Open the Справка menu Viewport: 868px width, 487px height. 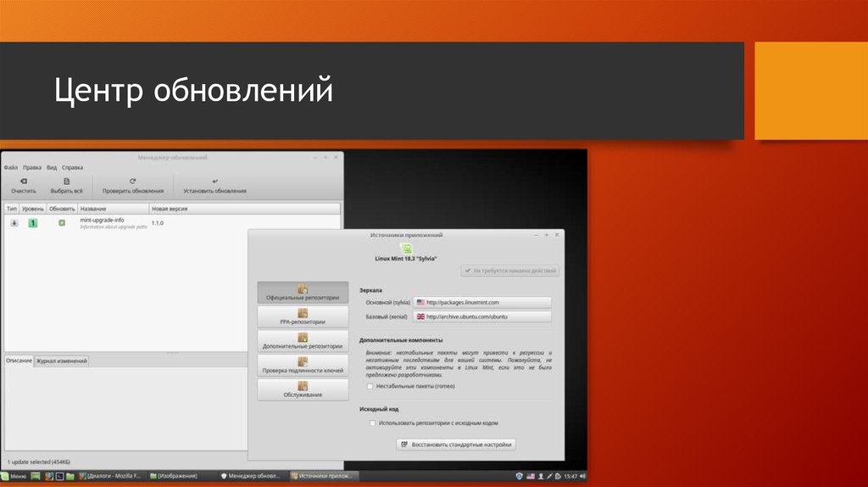tap(73, 167)
